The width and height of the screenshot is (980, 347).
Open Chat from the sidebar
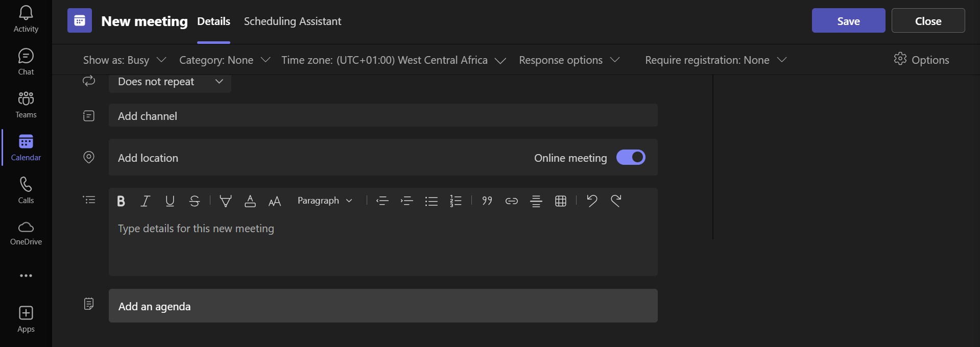(x=26, y=62)
